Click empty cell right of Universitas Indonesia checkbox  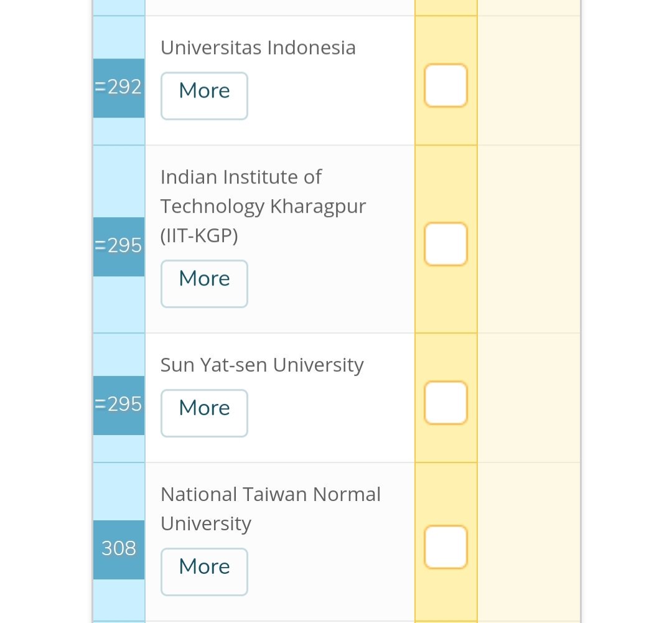point(529,81)
